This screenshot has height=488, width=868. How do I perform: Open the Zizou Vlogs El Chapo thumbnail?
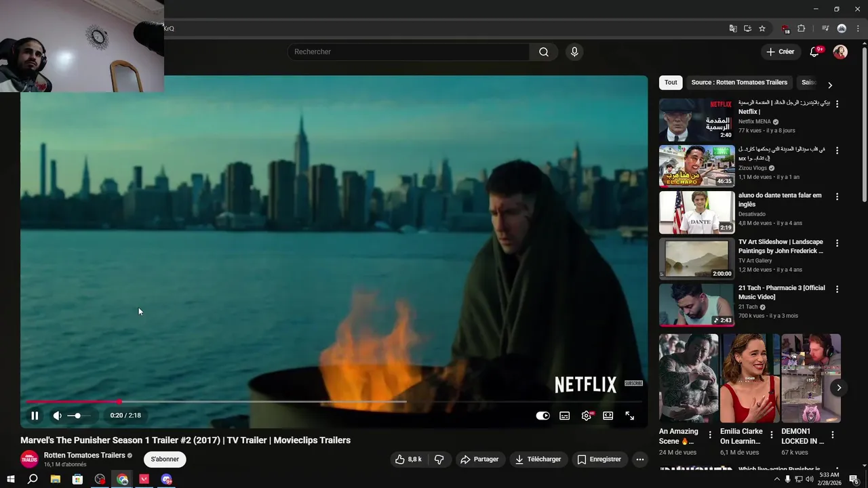tap(696, 165)
